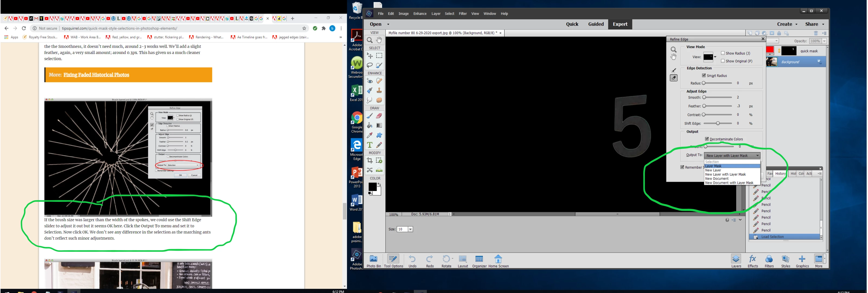The height and width of the screenshot is (293, 868).
Task: Select the Zoom tool in toolbox
Action: pyautogui.click(x=370, y=40)
